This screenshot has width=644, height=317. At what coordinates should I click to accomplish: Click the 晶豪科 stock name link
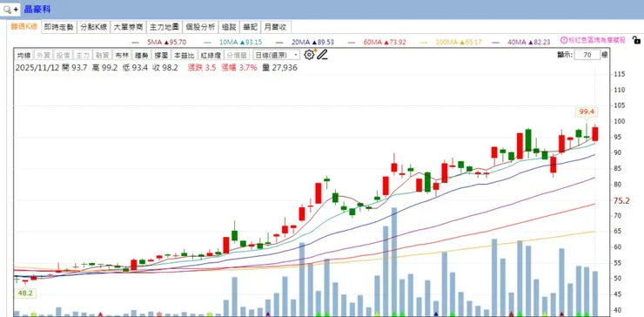click(x=37, y=10)
